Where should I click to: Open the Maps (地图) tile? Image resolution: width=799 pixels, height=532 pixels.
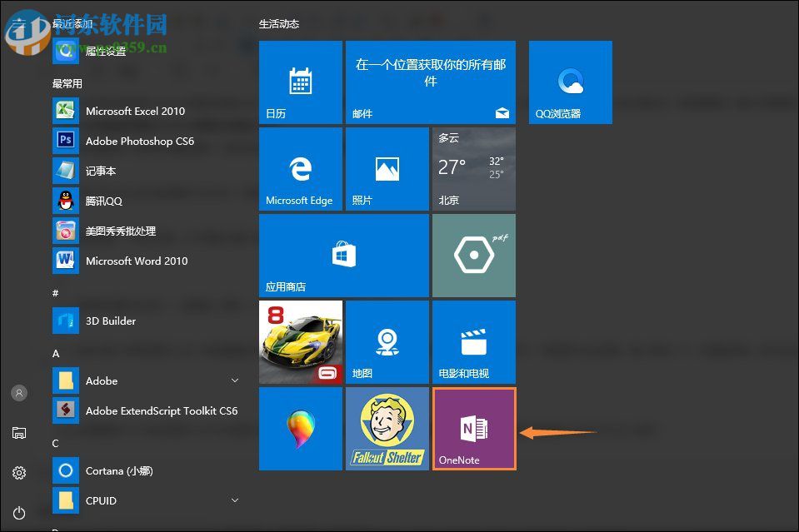[387, 342]
